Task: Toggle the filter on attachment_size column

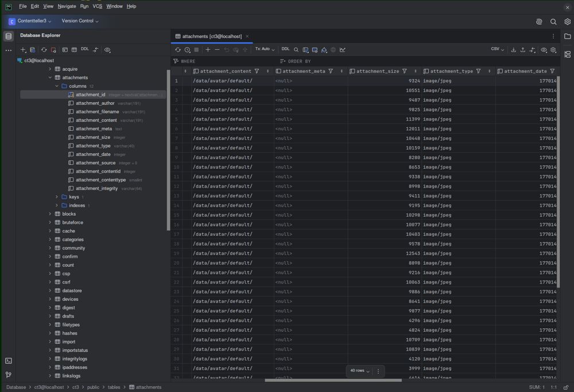Action: pos(405,71)
